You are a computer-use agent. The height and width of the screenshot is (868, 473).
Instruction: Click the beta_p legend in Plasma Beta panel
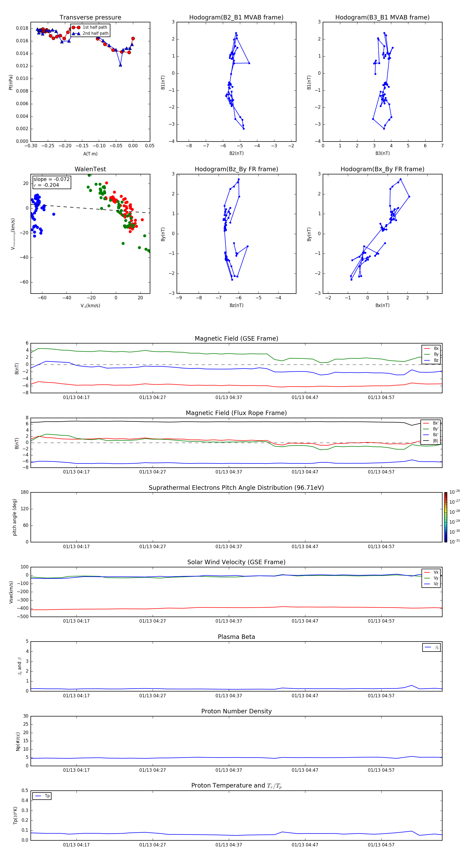(431, 647)
